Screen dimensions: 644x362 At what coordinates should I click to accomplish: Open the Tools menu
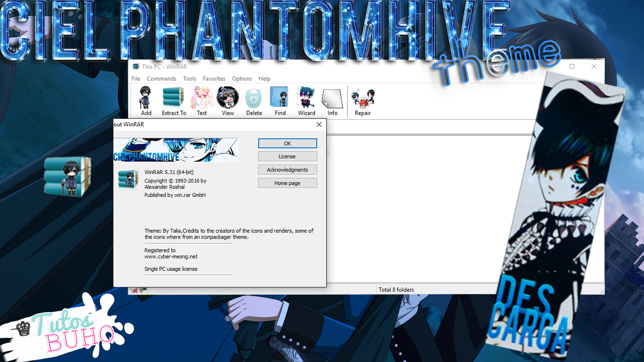pyautogui.click(x=190, y=79)
